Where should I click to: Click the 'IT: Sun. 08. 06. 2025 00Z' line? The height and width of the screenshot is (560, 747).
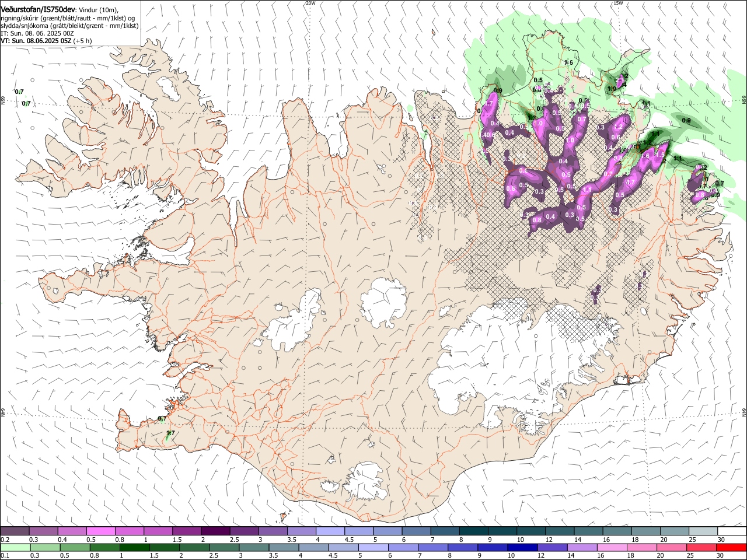tap(37, 33)
